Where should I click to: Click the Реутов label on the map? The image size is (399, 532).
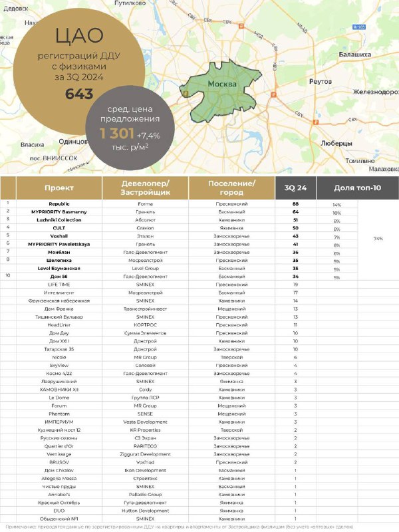(x=321, y=81)
